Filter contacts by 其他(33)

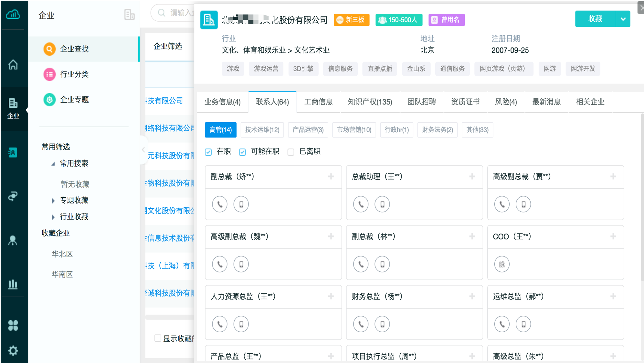point(477,130)
